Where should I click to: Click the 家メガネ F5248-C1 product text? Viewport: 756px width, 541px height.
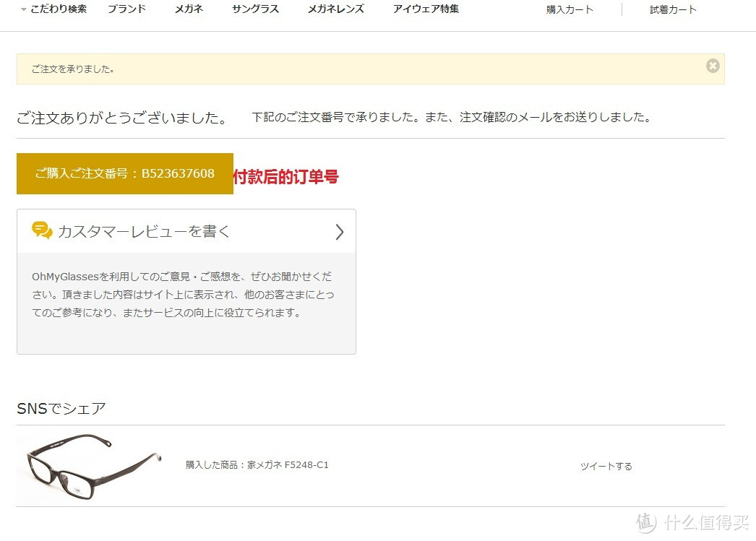coord(288,465)
